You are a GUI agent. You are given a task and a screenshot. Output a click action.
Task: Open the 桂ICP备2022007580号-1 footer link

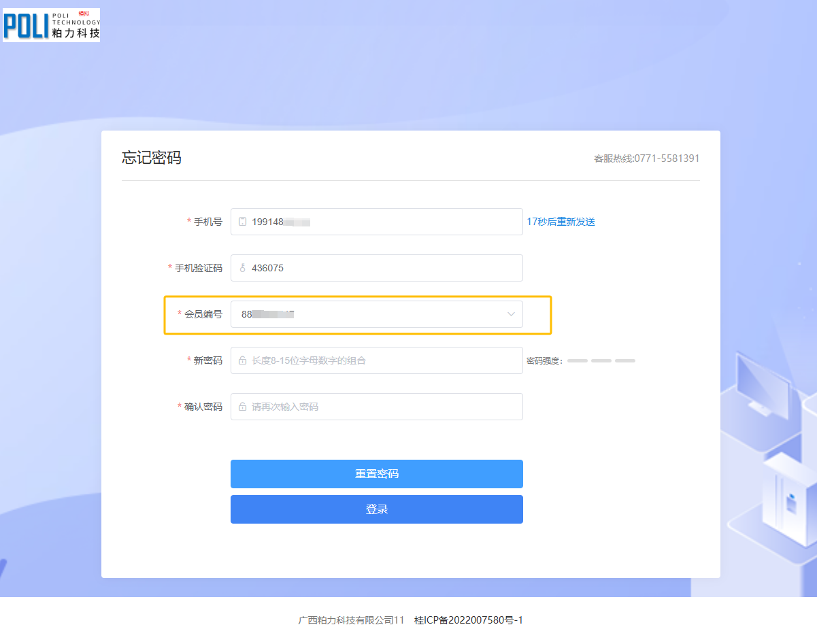click(x=468, y=620)
